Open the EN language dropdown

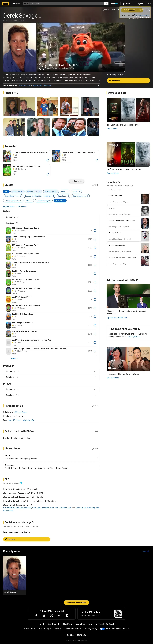tap(148, 3)
